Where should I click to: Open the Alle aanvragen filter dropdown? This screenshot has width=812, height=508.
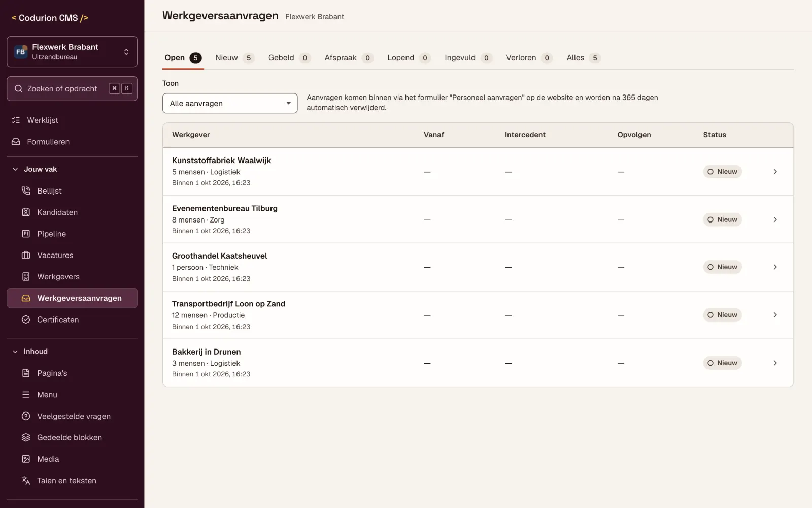coord(230,103)
